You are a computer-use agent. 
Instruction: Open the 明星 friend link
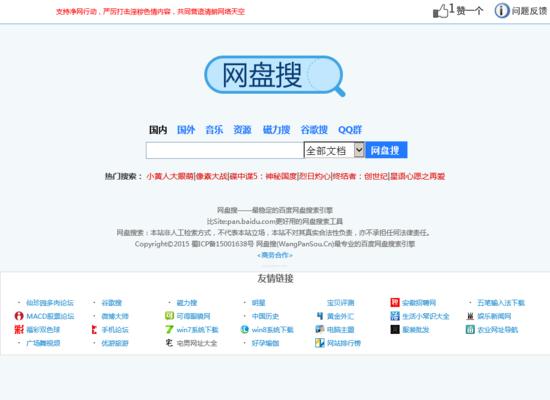tap(259, 303)
